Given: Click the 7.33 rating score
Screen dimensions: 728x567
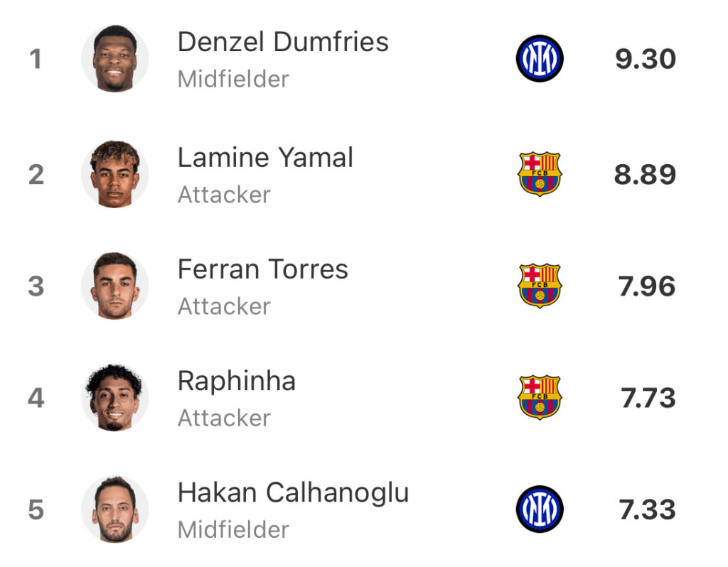Looking at the screenshot, I should 647,509.
